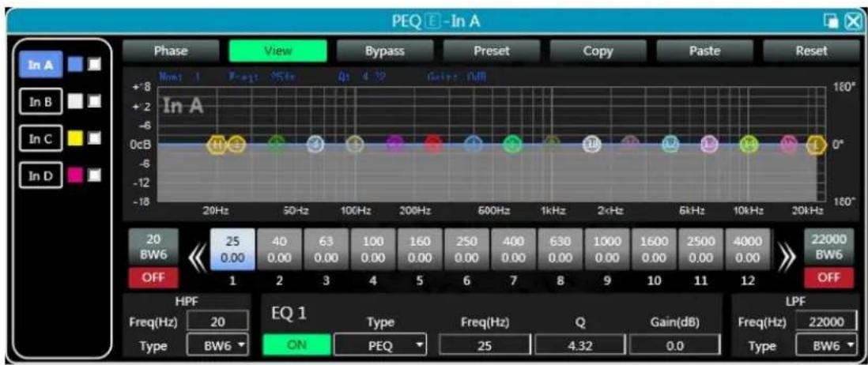Select band 1 at 25 Hz
This screenshot has width=868, height=365.
coord(232,250)
